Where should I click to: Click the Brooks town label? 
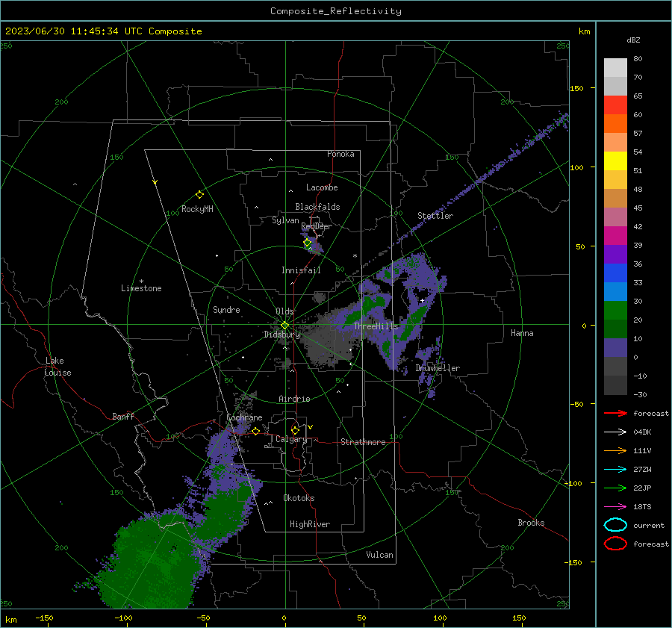(x=531, y=523)
